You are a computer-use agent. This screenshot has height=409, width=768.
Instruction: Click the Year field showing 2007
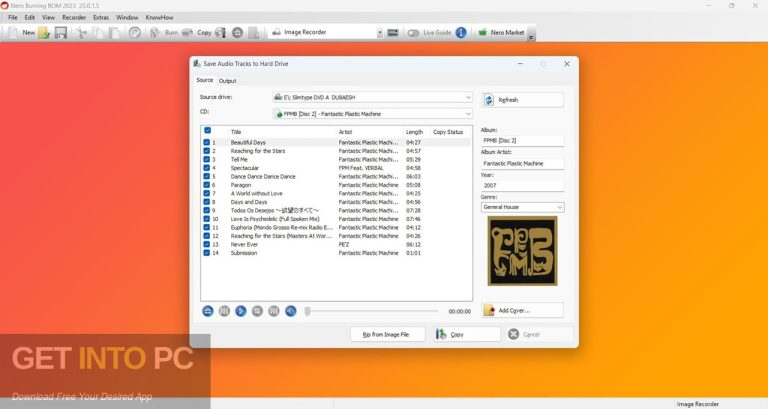point(522,186)
